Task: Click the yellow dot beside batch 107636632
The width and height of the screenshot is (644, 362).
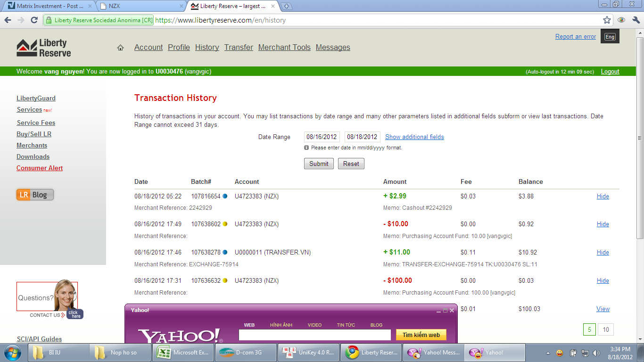Action: 225,280
